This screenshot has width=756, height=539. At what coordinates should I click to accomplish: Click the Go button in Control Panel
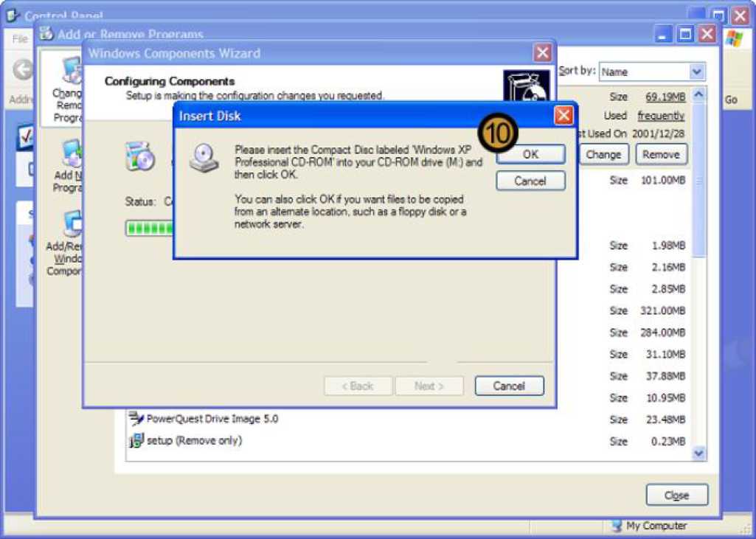click(x=731, y=100)
